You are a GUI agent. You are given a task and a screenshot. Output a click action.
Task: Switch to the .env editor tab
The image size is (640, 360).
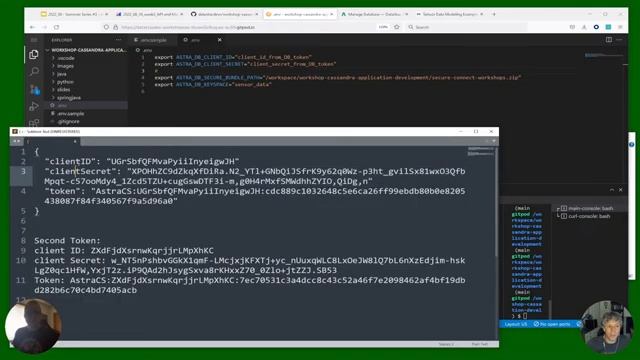coord(196,40)
